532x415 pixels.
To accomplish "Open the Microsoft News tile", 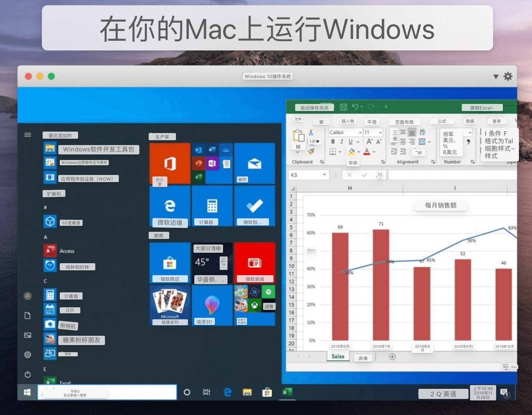I will pos(254,263).
